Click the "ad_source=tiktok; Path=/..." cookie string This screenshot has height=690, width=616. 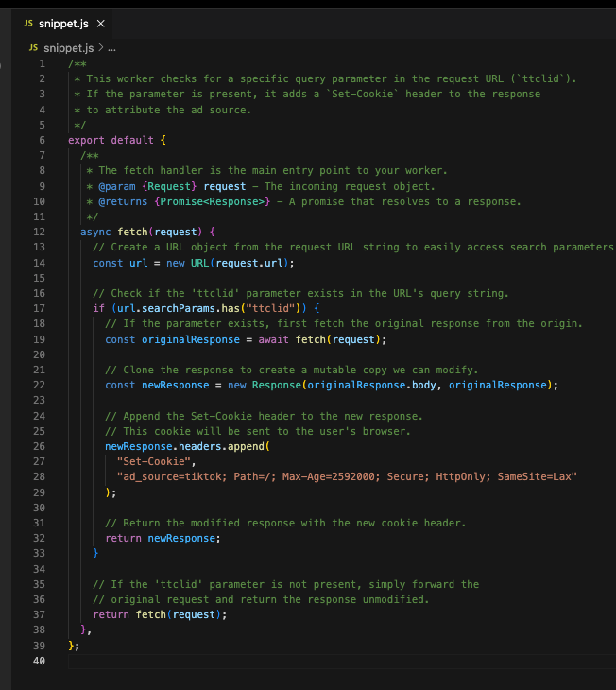(x=347, y=476)
